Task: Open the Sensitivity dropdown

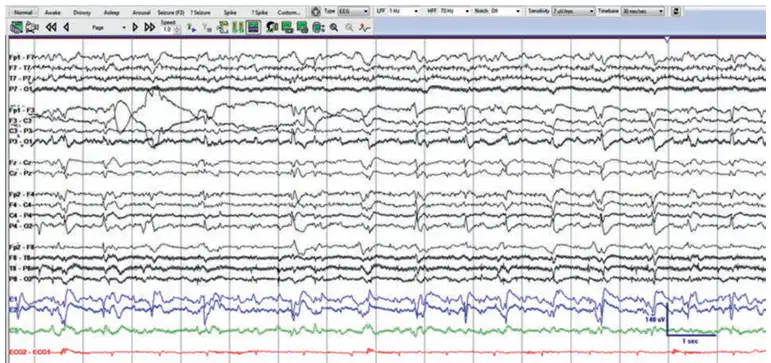Action: [573, 11]
